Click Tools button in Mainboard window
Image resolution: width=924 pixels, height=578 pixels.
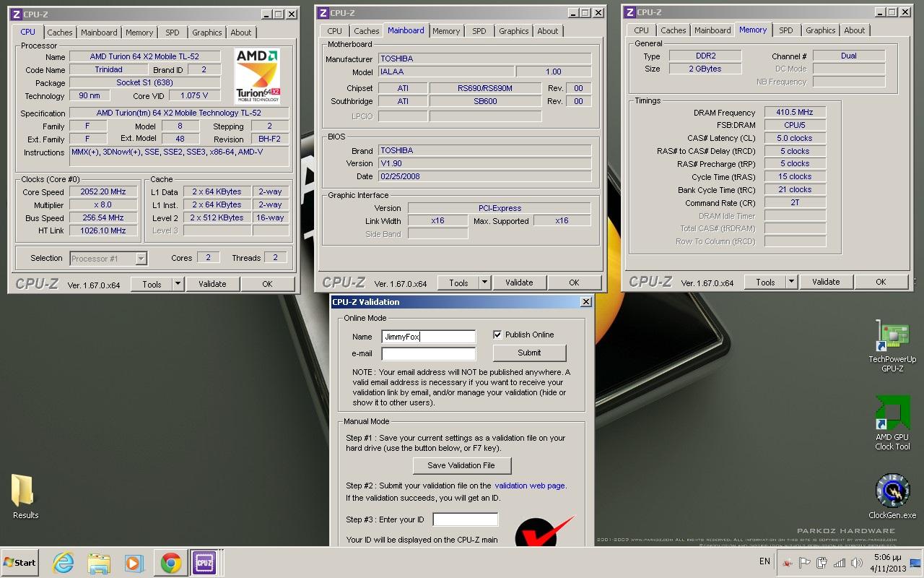458,282
